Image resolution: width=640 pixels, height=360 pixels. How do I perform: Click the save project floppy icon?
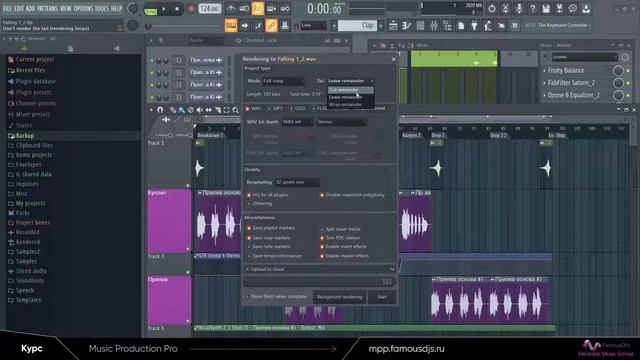click(x=546, y=9)
